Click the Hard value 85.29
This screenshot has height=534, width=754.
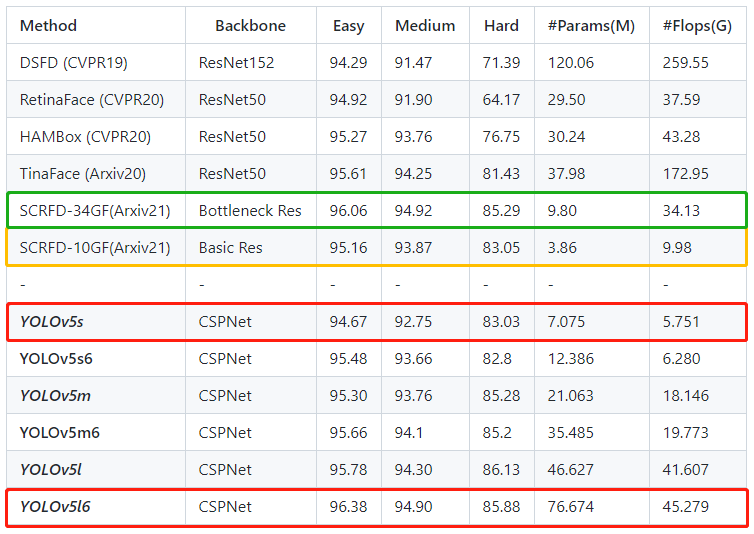tap(502, 211)
